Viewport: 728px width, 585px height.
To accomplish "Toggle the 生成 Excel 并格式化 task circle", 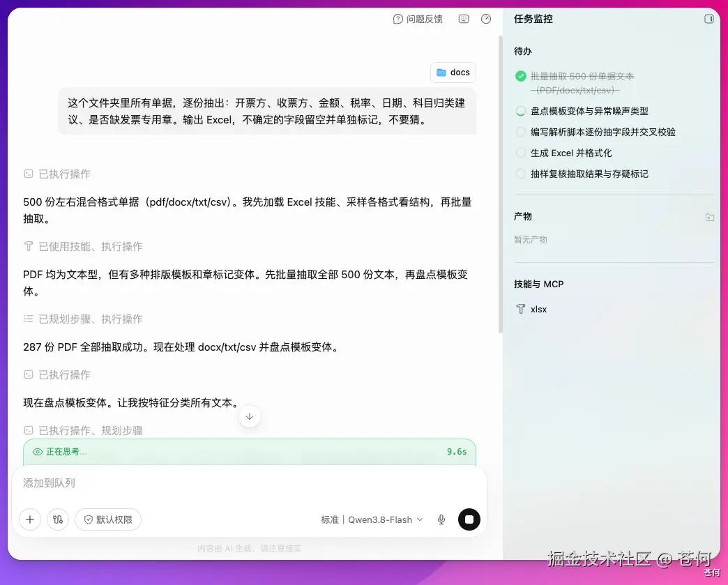I will coord(521,153).
